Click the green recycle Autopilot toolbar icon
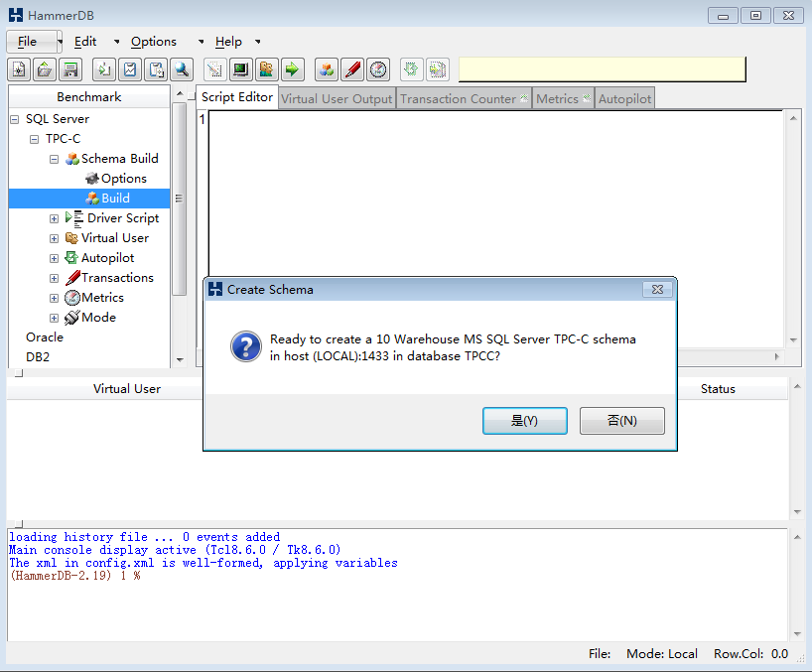This screenshot has height=672, width=812. [412, 69]
